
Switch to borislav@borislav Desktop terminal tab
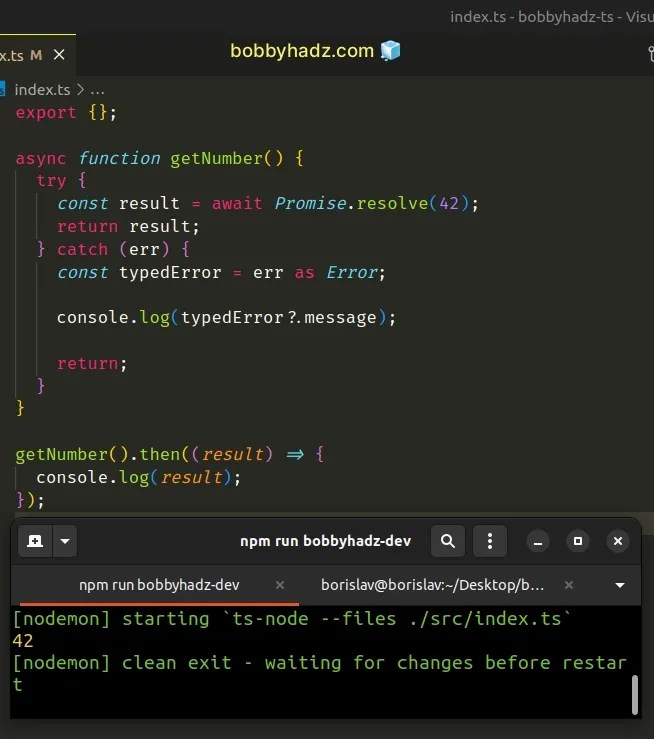click(432, 585)
